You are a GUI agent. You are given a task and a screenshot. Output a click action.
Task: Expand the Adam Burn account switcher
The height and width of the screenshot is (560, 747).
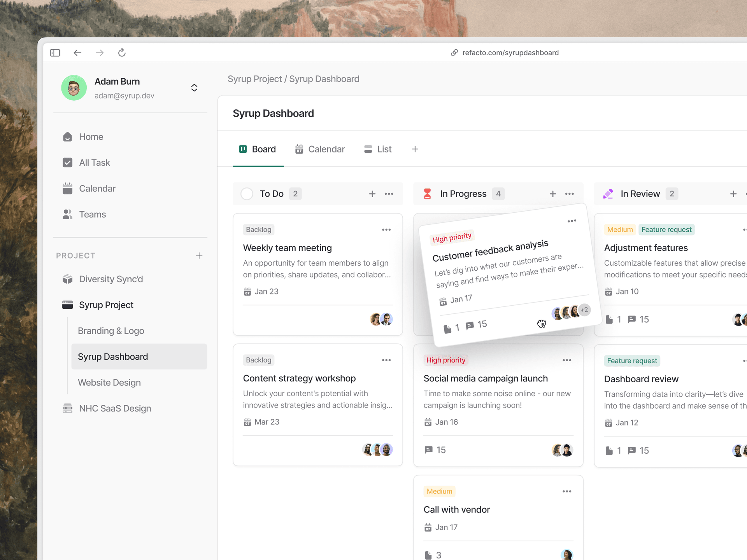tap(194, 88)
